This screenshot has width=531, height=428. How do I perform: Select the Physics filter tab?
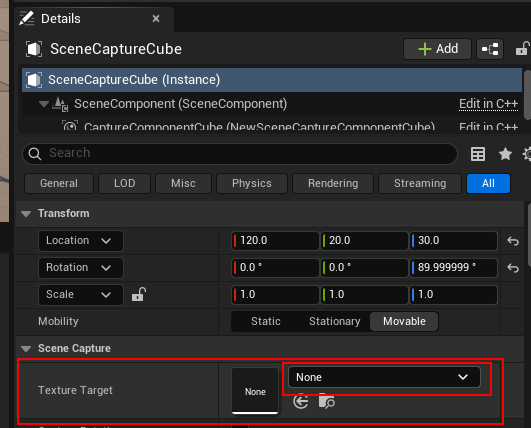click(x=252, y=184)
